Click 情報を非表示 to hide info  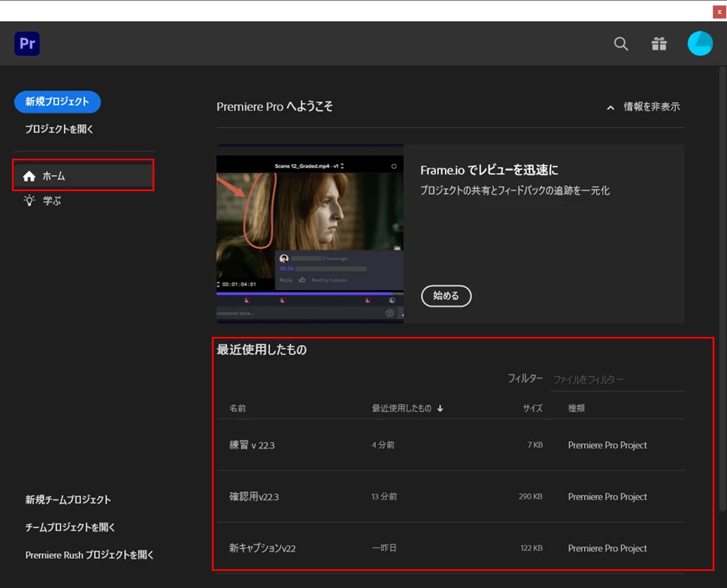point(651,107)
